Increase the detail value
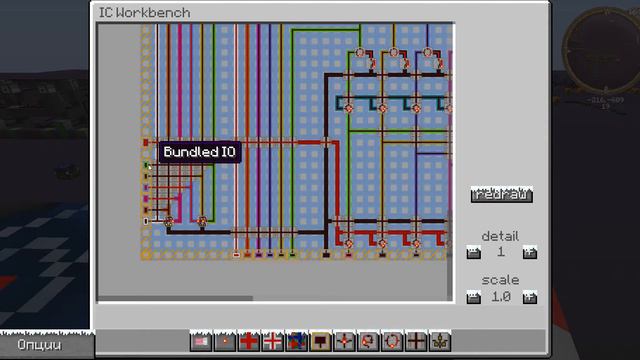This screenshot has width=640, height=360. pos(530,253)
